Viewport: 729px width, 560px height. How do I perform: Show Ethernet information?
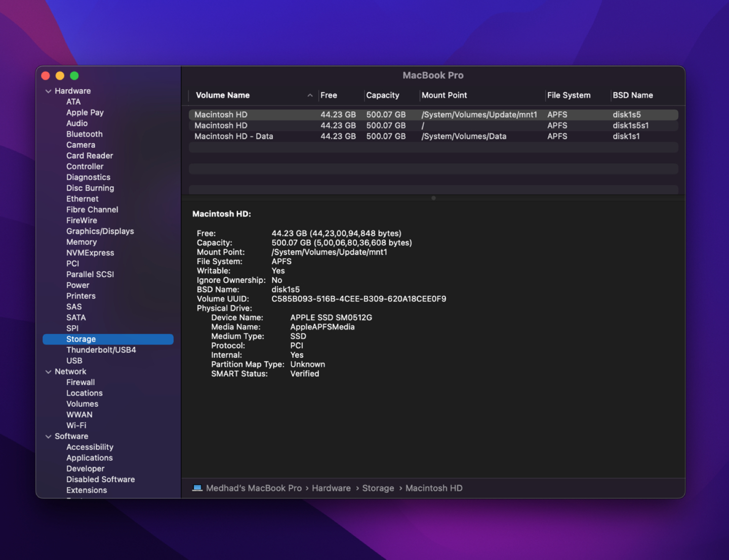click(83, 199)
